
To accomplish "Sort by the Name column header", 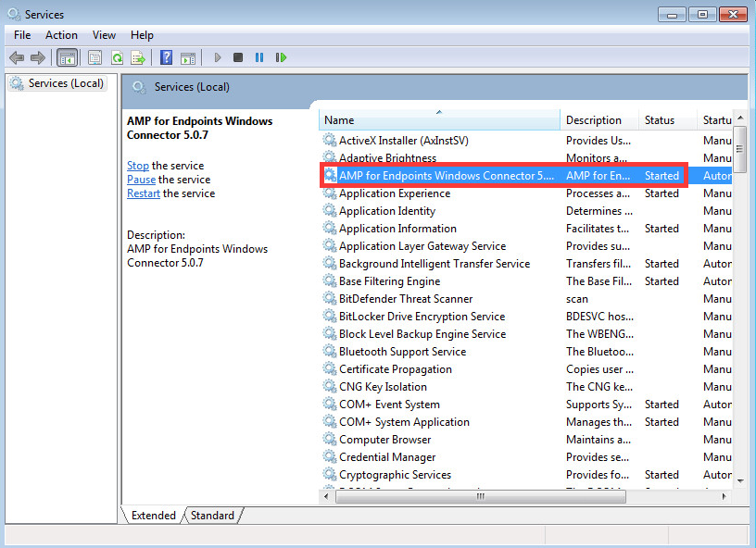I will [x=439, y=120].
